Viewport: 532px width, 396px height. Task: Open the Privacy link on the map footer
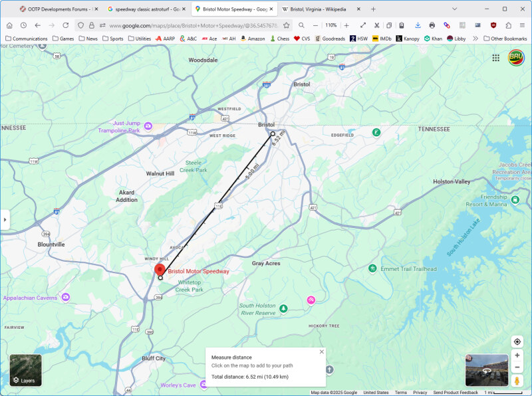pos(420,392)
